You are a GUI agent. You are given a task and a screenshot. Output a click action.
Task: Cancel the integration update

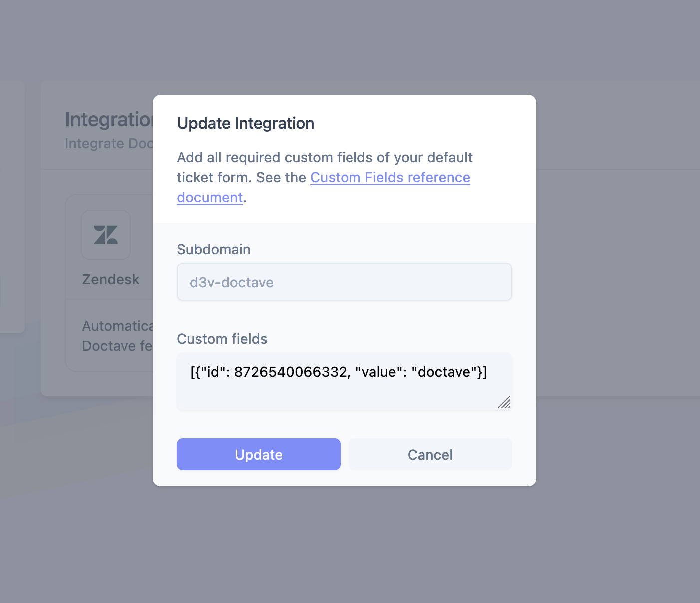430,454
